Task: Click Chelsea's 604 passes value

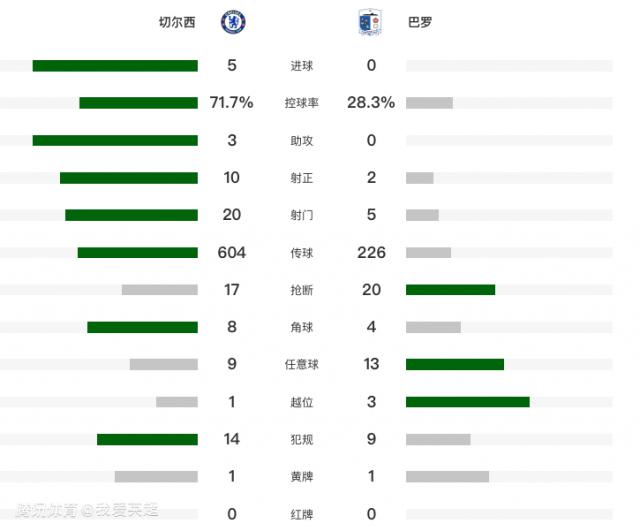Action: pos(232,253)
